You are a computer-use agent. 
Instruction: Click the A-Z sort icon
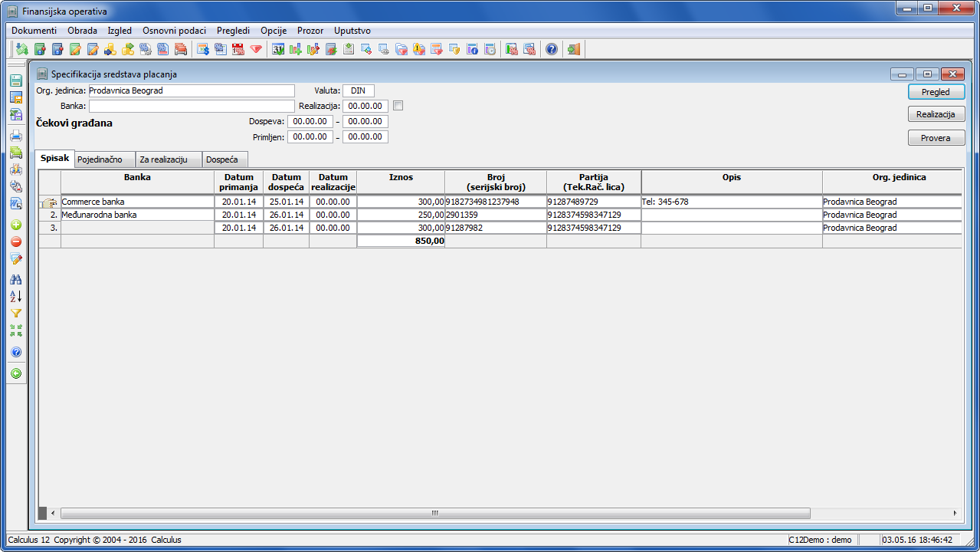coord(16,297)
